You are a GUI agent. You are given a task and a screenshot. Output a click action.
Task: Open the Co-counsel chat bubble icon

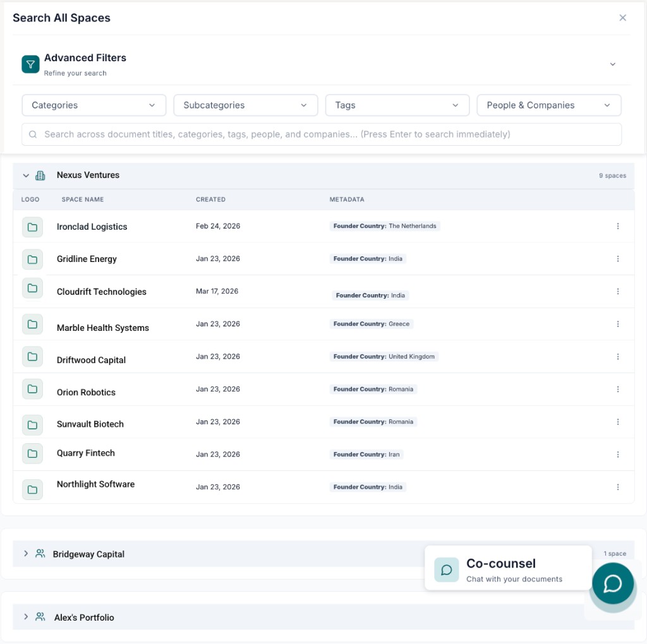click(447, 569)
